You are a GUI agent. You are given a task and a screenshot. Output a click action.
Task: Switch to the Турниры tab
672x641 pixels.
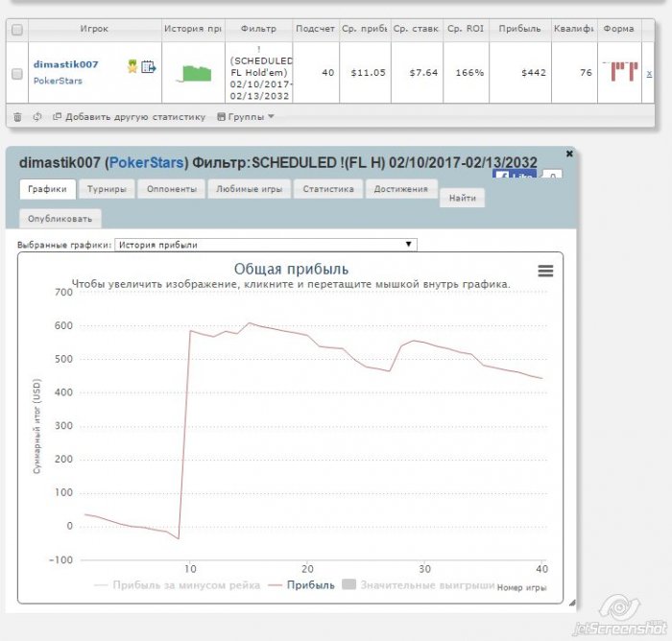107,189
